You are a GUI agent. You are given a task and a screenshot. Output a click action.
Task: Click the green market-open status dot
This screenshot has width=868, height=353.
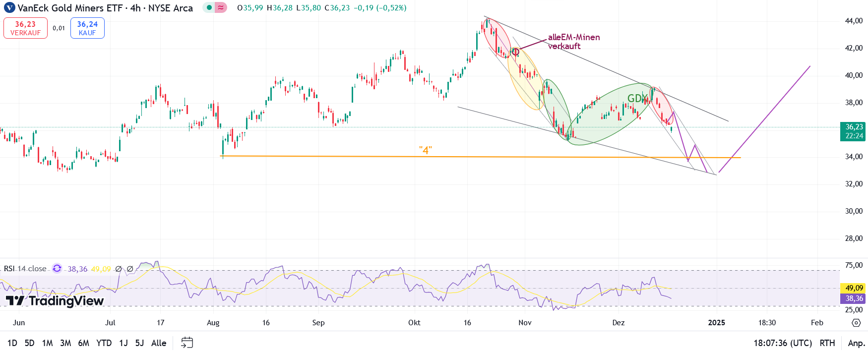pyautogui.click(x=209, y=8)
